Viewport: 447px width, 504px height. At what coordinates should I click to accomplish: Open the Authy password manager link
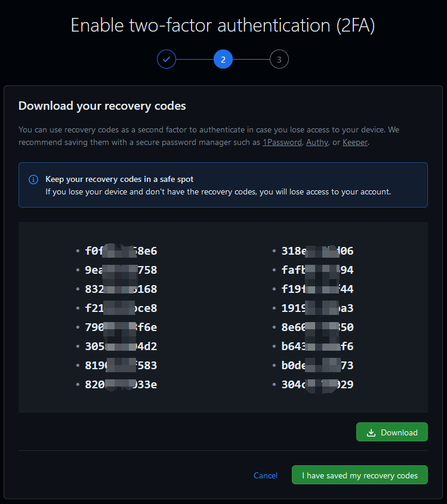(317, 143)
